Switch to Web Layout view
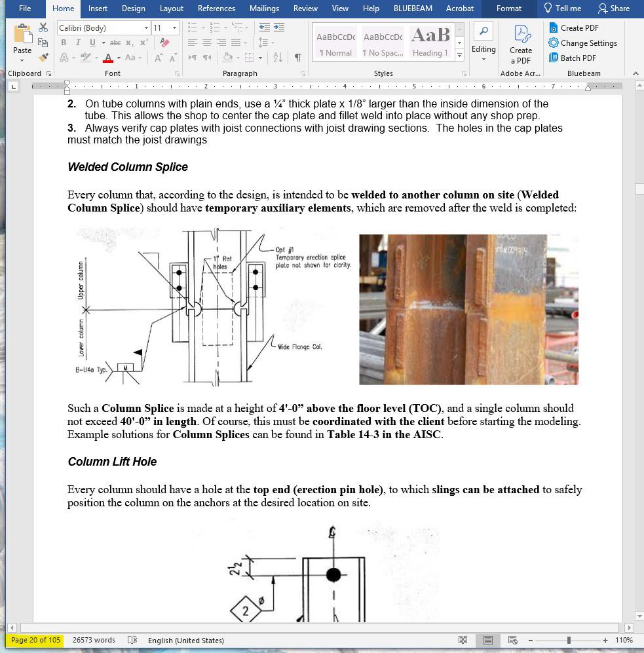644x653 pixels. pos(513,640)
